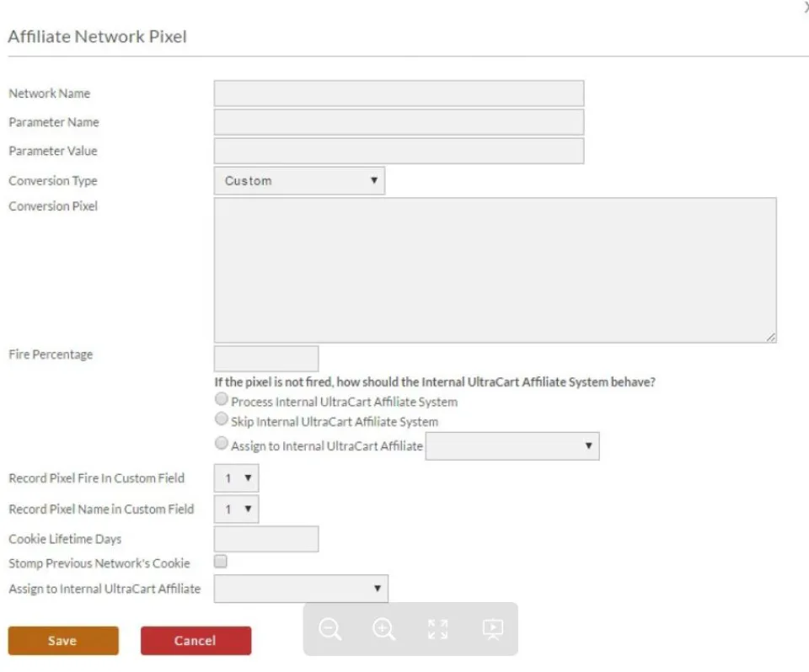Screen dimensions: 809x672
Task: Open Record Pixel Fire In Custom Field dropdown
Action: (236, 478)
